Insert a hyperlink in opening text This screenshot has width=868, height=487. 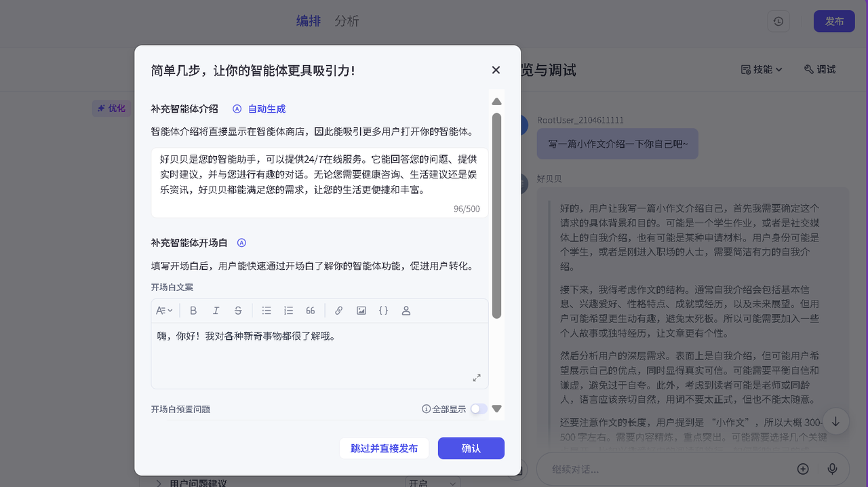coord(339,311)
